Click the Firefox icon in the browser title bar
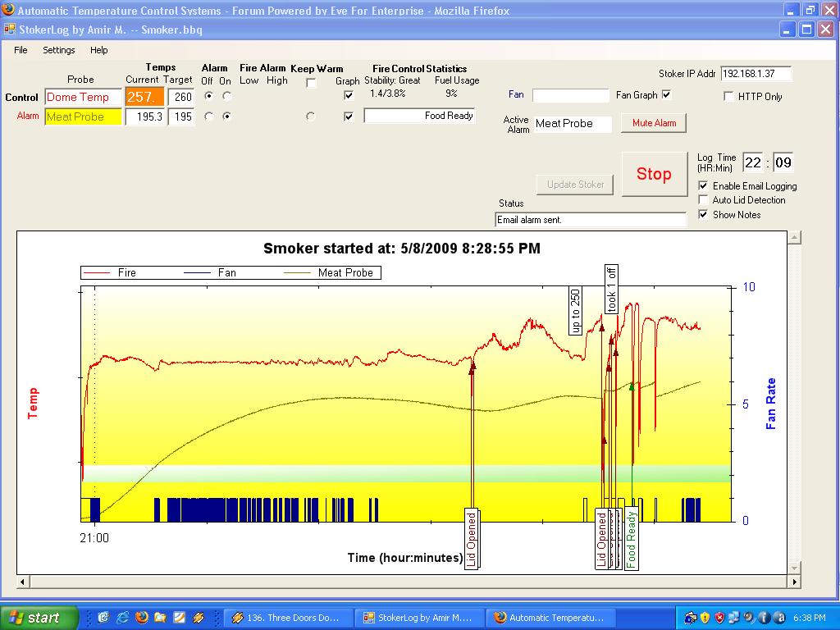 pos(8,11)
